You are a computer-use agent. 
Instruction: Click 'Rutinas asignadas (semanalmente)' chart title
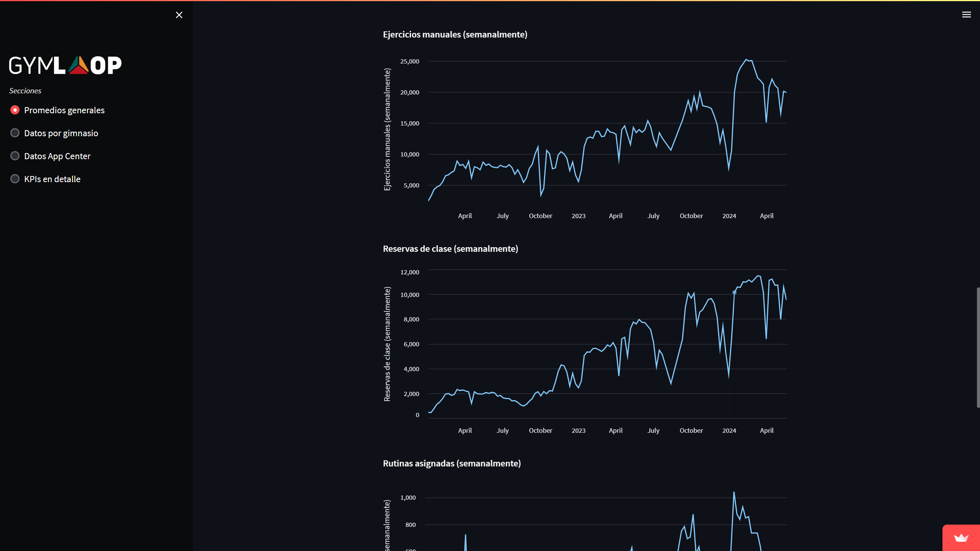[x=452, y=463]
